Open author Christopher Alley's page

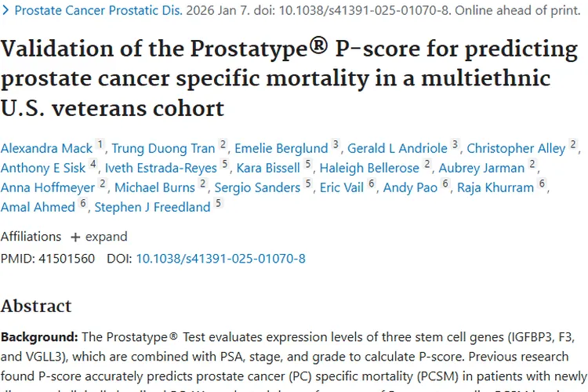coord(516,148)
